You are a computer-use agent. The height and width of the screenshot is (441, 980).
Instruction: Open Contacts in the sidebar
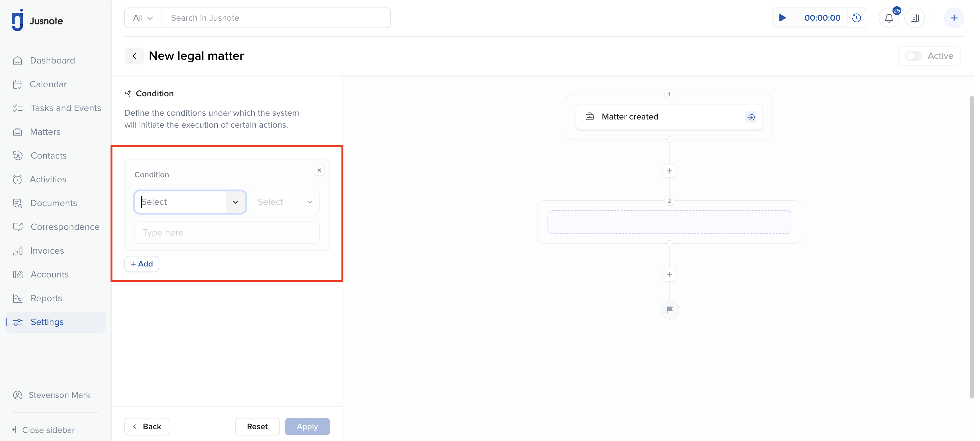pos(48,155)
